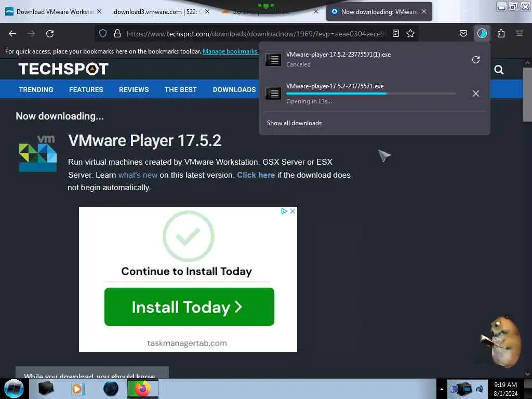Image resolution: width=532 pixels, height=399 pixels.
Task: Reload the current page
Action: pos(50,34)
